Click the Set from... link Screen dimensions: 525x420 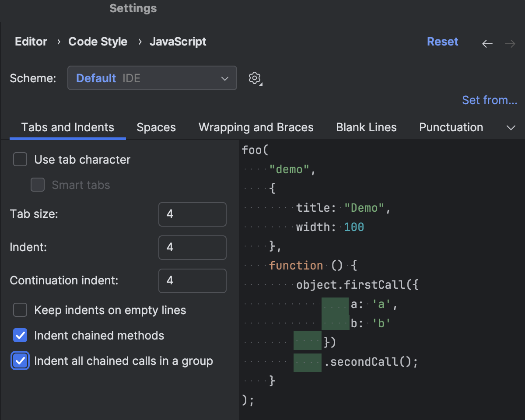(490, 100)
